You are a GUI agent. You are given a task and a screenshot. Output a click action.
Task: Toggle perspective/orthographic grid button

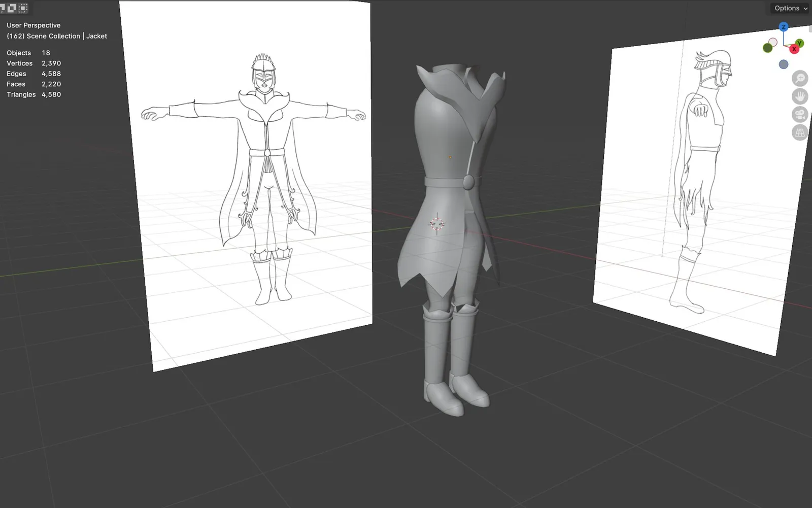(x=800, y=133)
